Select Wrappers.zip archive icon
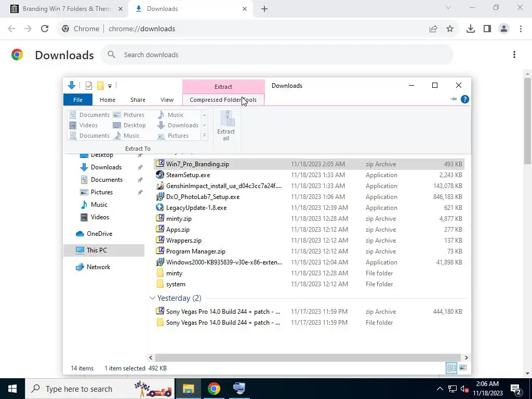Viewport: 532px width, 399px height. [160, 240]
